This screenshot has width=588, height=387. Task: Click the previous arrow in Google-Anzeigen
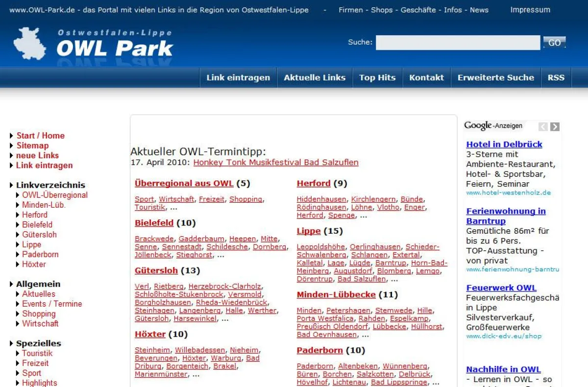[543, 126]
